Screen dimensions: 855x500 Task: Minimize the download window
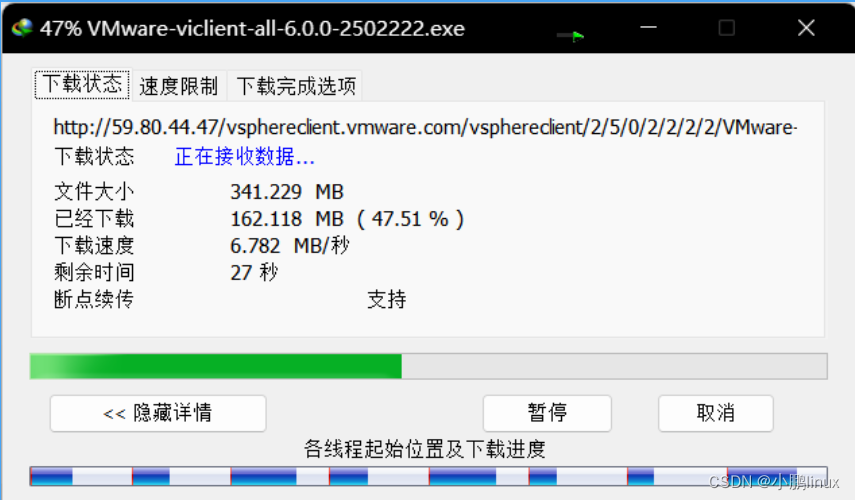coord(648,28)
